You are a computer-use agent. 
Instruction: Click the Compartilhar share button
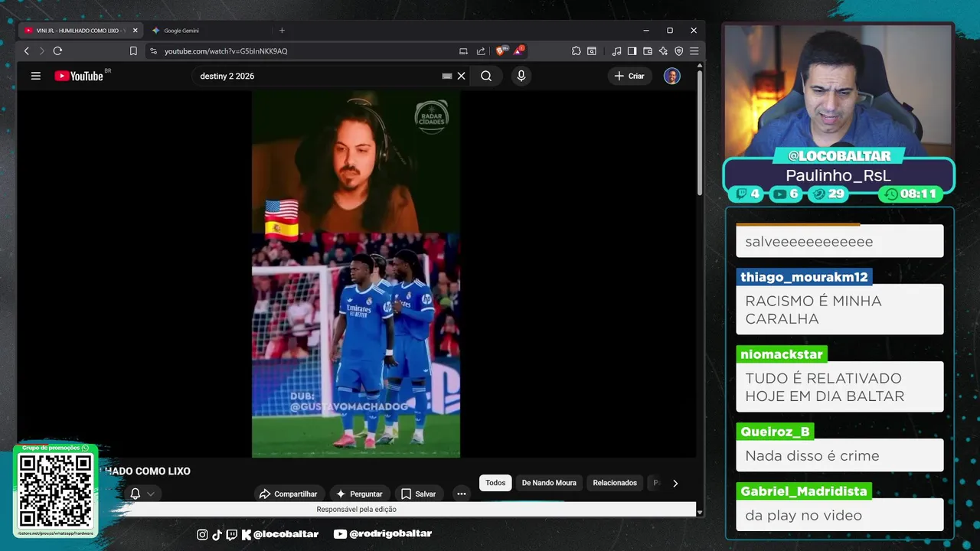pyautogui.click(x=289, y=494)
